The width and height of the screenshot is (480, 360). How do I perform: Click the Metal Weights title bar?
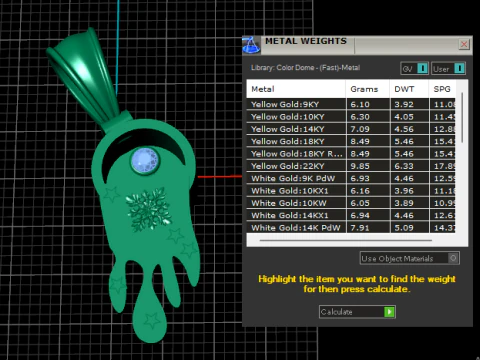(x=357, y=45)
